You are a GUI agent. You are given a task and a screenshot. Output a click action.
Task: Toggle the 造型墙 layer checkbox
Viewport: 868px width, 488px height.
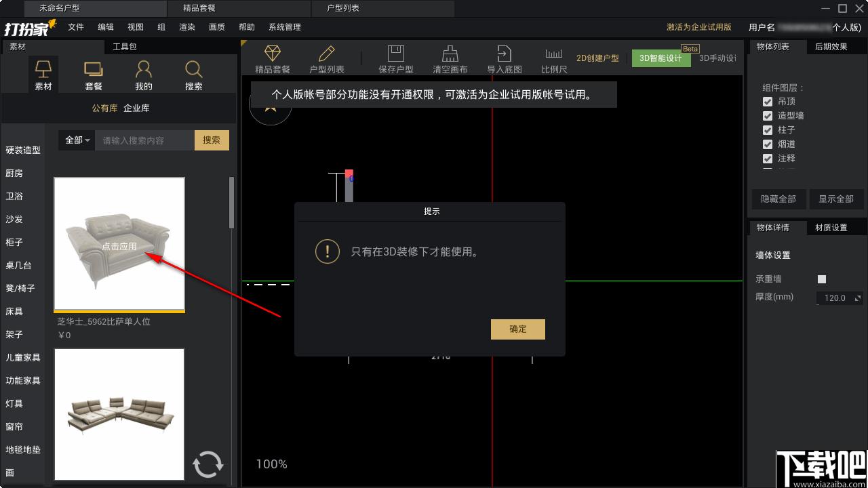point(768,116)
